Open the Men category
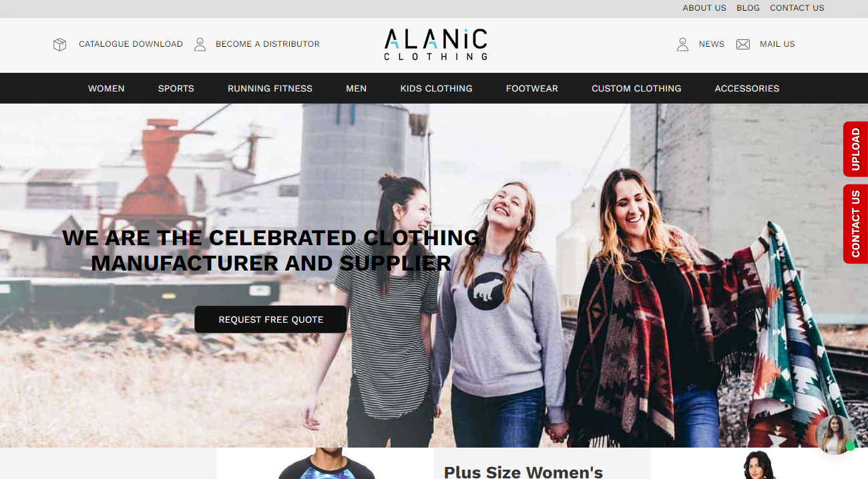Image resolution: width=868 pixels, height=479 pixels. pos(356,88)
